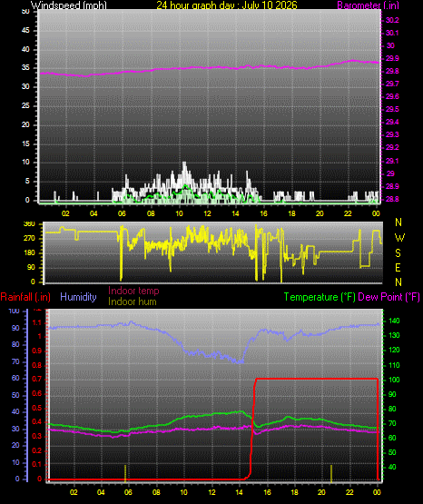The height and width of the screenshot is (504, 423).
Task: Click the 40 value on the green temperature scale
Action: 392,467
